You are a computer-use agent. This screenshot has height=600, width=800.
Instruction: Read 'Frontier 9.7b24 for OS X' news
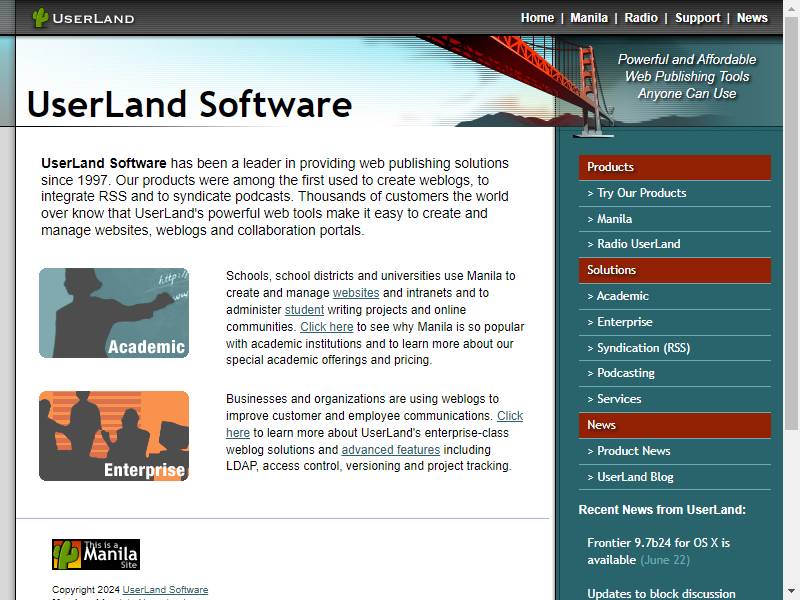coord(659,551)
